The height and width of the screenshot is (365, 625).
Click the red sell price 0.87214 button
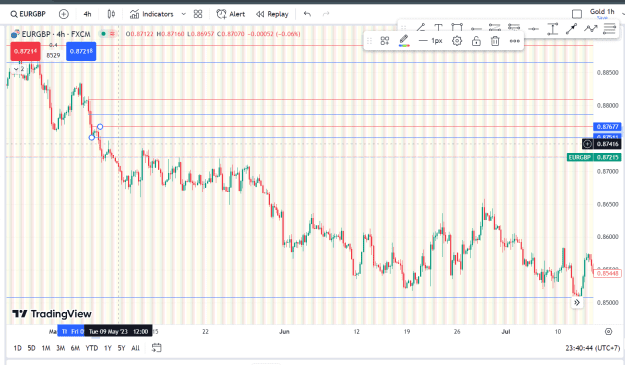point(25,51)
